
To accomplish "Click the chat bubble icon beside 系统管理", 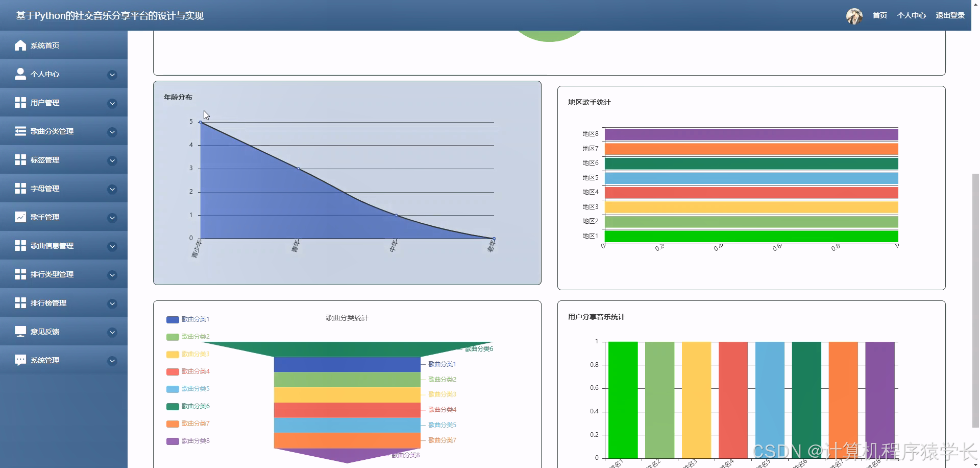I will click(x=20, y=360).
